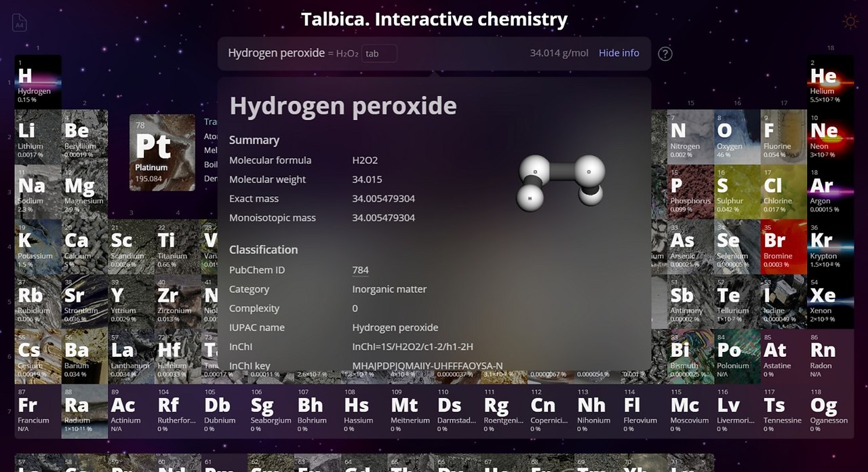
Task: Select the Oxygen element tile
Action: pyautogui.click(x=737, y=136)
